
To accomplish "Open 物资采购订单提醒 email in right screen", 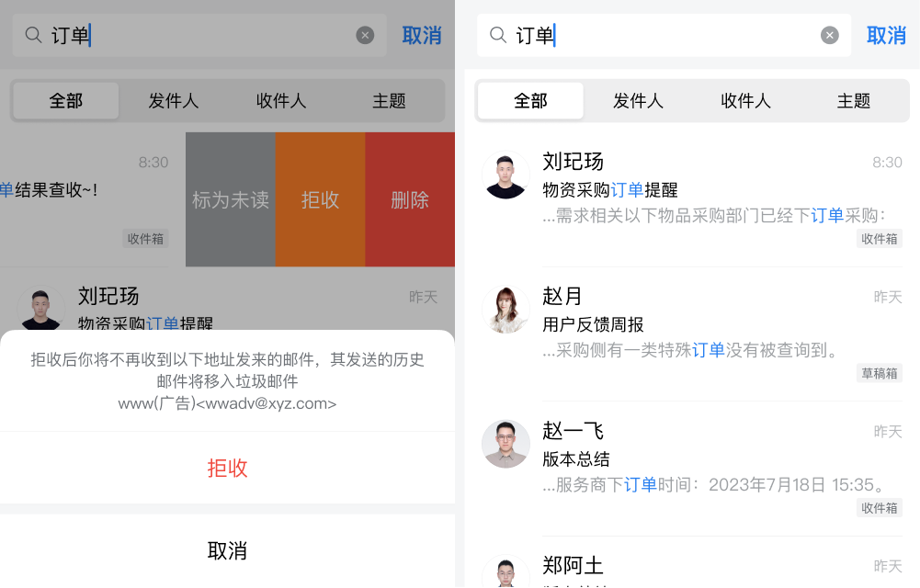I will pyautogui.click(x=692, y=200).
